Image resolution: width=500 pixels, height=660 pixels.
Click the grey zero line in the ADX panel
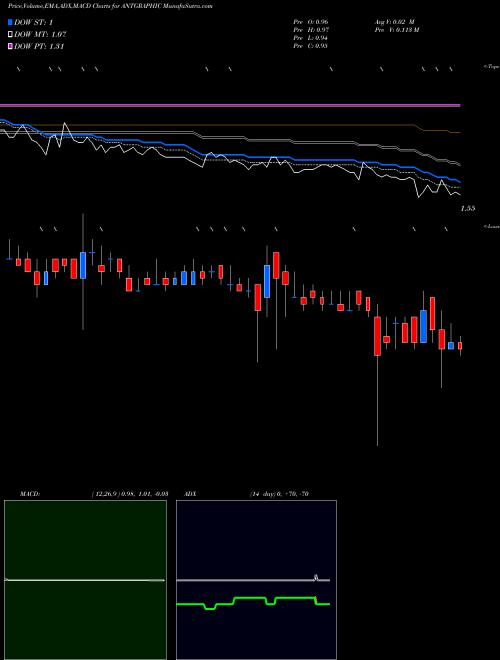click(253, 580)
